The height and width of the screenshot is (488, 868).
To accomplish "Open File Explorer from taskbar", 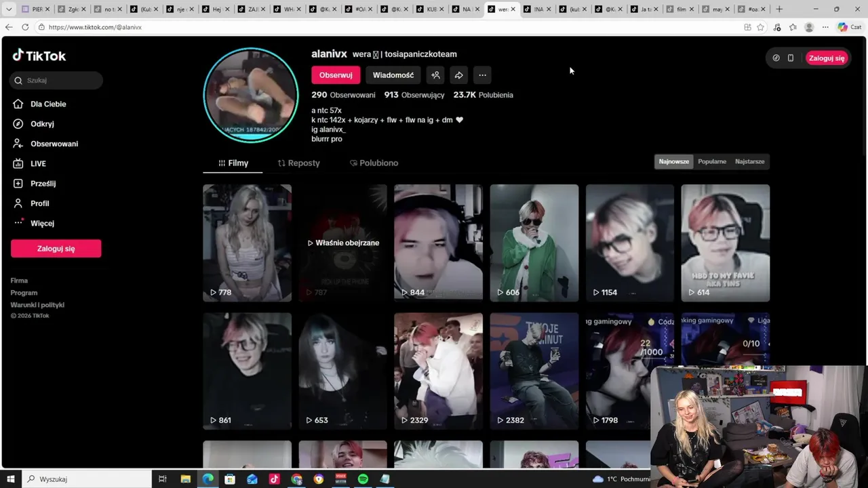I will point(185,479).
